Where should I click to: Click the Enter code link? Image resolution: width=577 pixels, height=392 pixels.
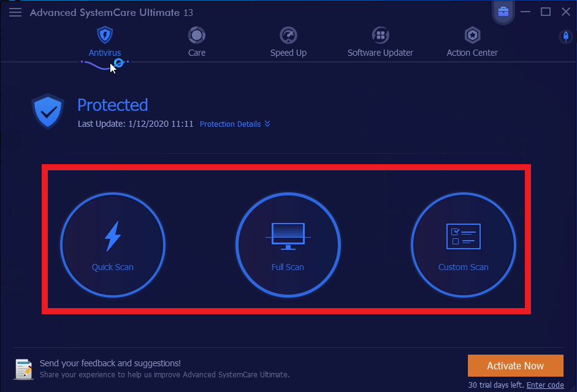pyautogui.click(x=545, y=385)
